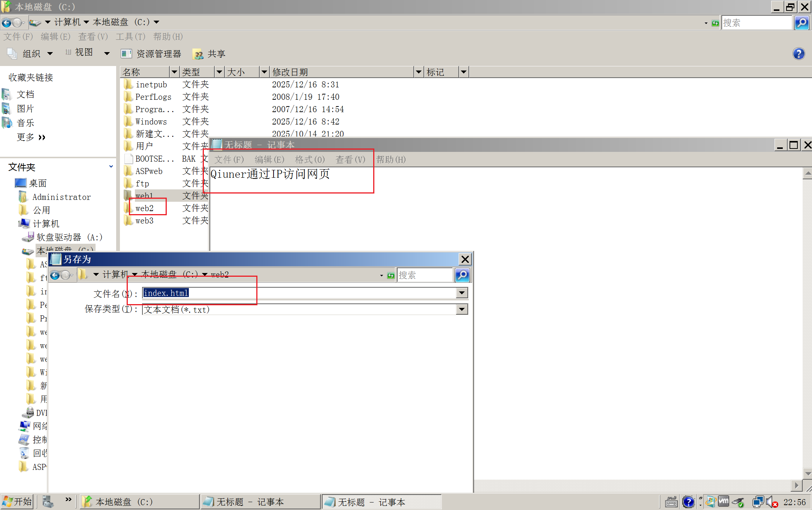Viewport: 812px width, 510px height.
Task: Click the Share (共享) toolbar icon
Action: pyautogui.click(x=209, y=54)
